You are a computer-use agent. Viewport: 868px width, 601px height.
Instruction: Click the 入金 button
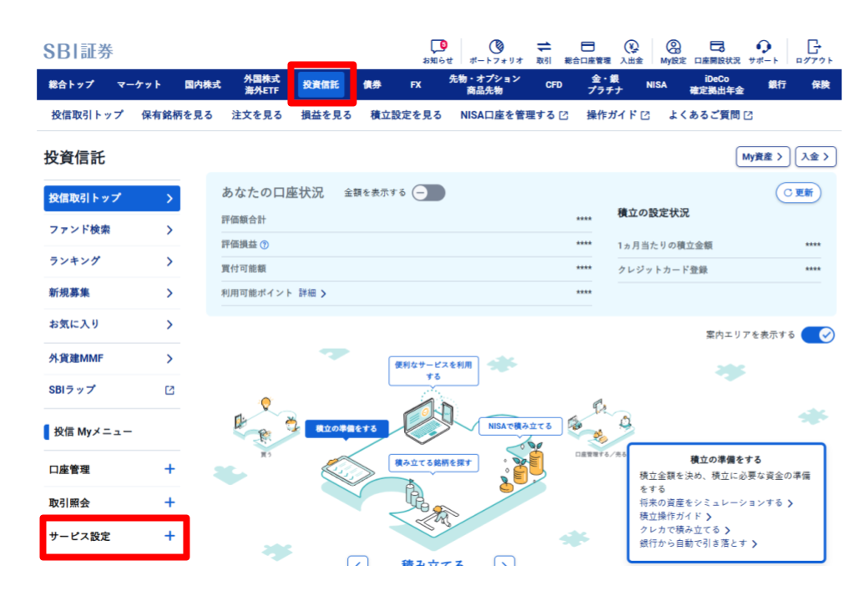(815, 157)
